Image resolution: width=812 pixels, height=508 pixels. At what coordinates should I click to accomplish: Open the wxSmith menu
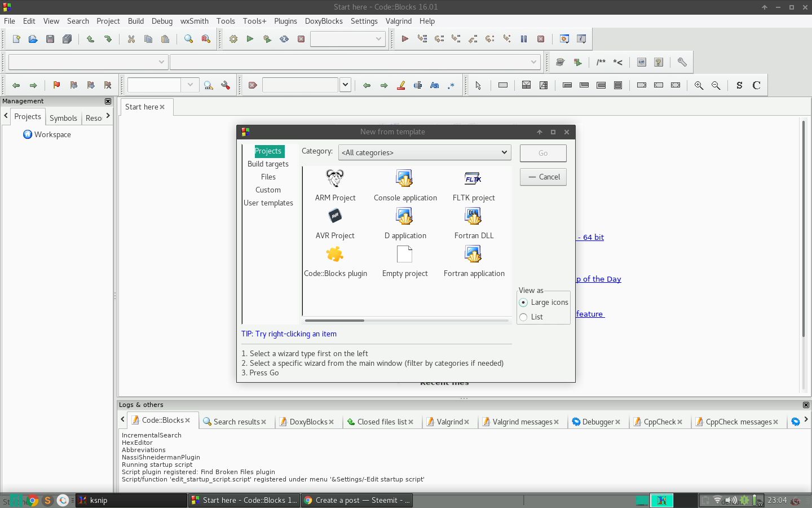(x=195, y=21)
